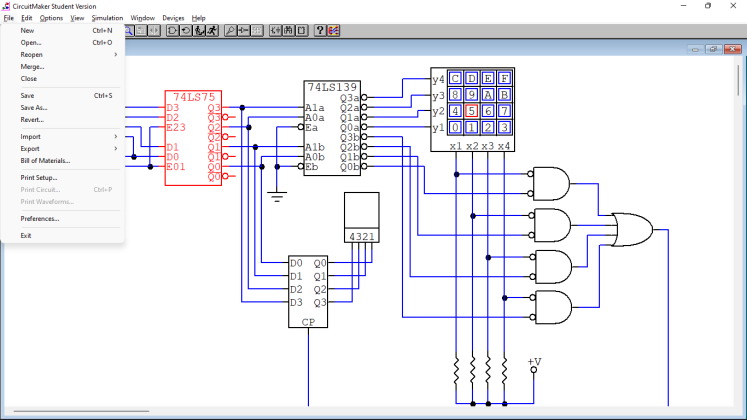The height and width of the screenshot is (420, 747).
Task: Expand the Export submenu
Action: (62, 149)
